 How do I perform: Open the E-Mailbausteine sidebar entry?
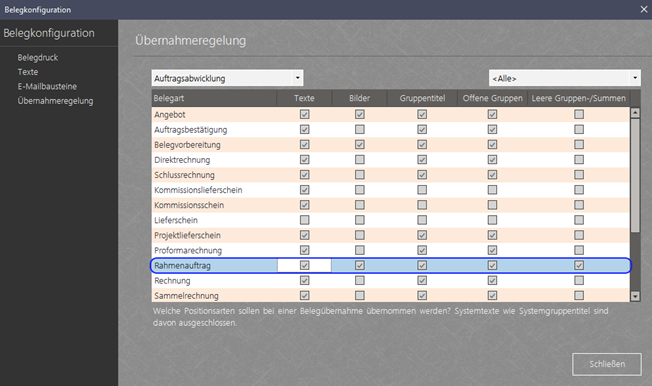click(x=47, y=87)
